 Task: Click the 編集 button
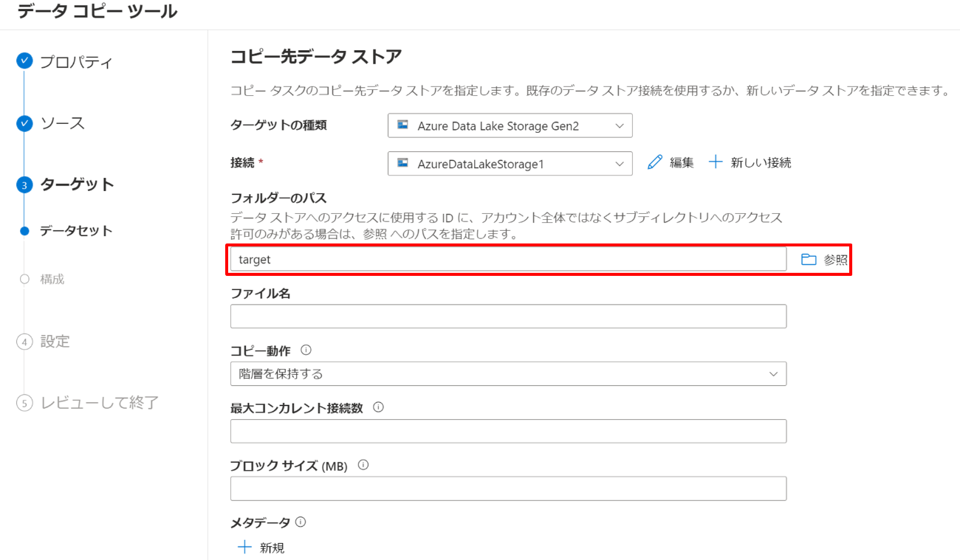coord(671,163)
